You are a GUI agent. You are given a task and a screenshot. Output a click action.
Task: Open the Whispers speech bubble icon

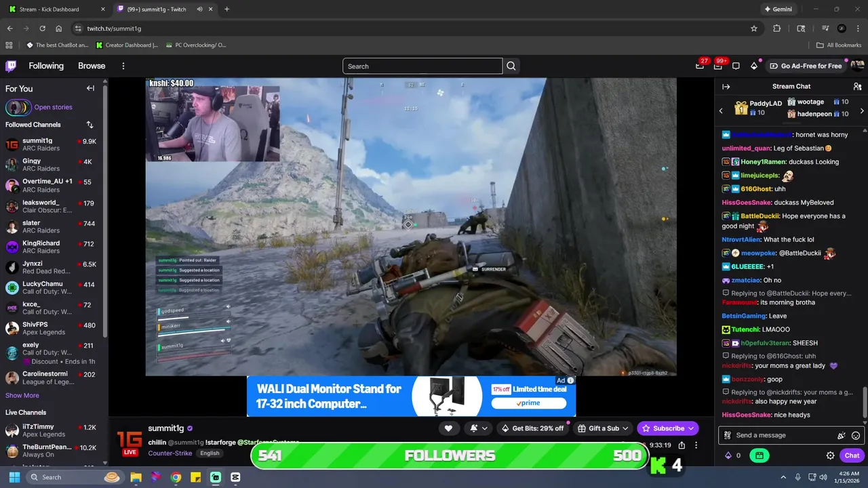point(736,66)
